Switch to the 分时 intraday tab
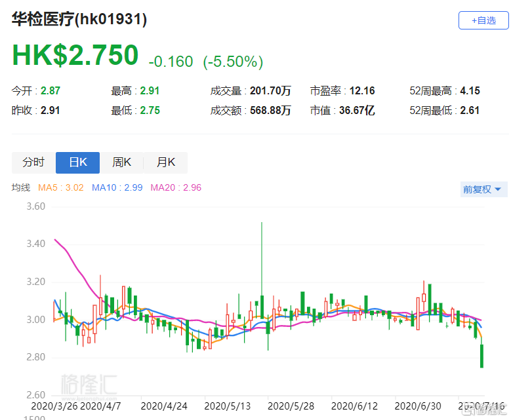Screen dimensions: 511x420 pyautogui.click(x=33, y=162)
